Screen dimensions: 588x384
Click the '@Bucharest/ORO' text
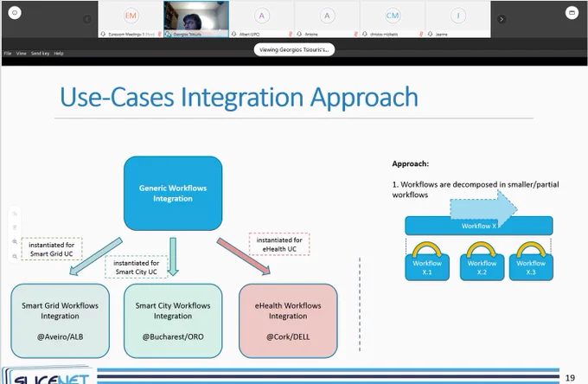(x=173, y=336)
